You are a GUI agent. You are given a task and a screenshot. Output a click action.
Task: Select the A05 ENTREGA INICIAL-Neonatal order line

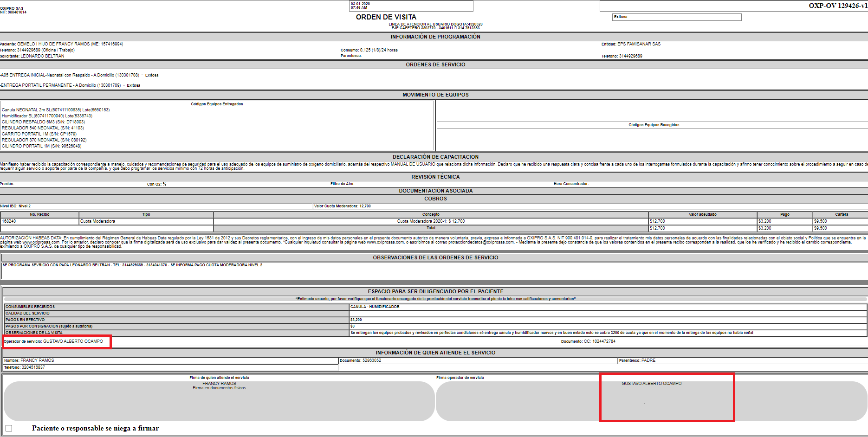point(79,75)
